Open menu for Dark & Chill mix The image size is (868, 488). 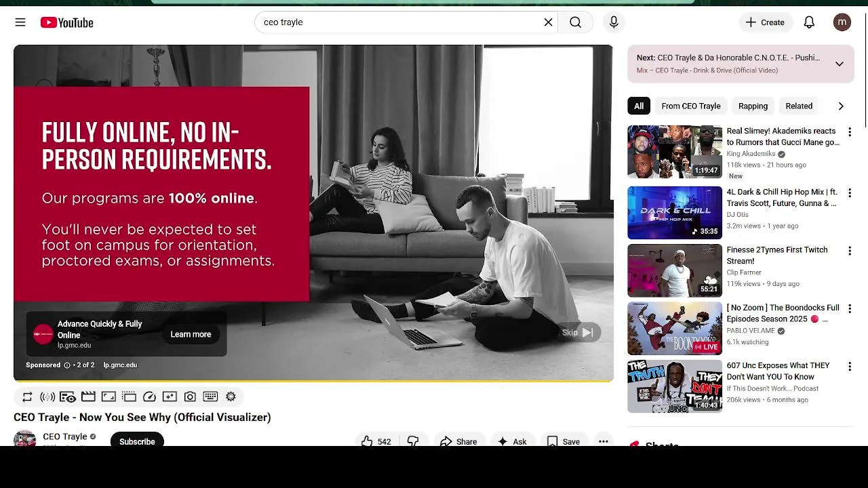pyautogui.click(x=849, y=193)
